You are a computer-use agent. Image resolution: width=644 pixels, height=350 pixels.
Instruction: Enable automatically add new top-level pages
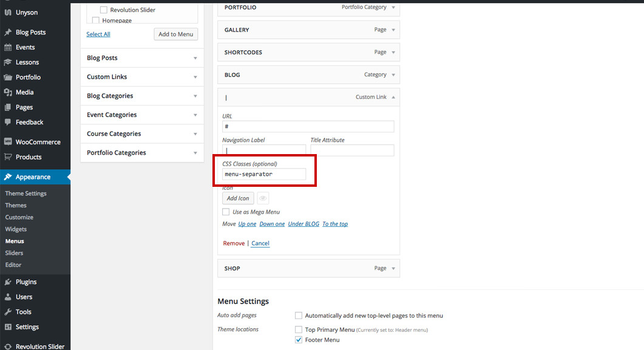pyautogui.click(x=299, y=315)
